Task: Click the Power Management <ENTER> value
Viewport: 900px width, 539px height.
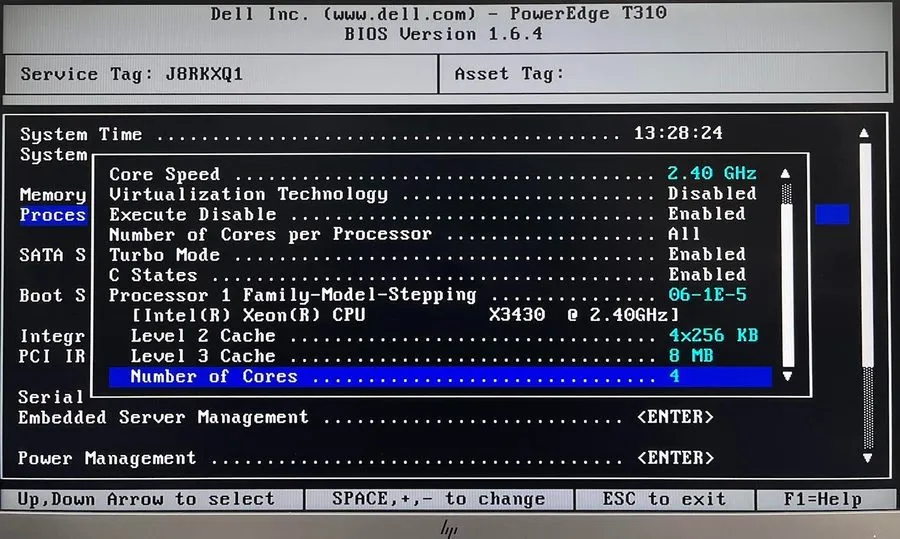Action: point(675,458)
